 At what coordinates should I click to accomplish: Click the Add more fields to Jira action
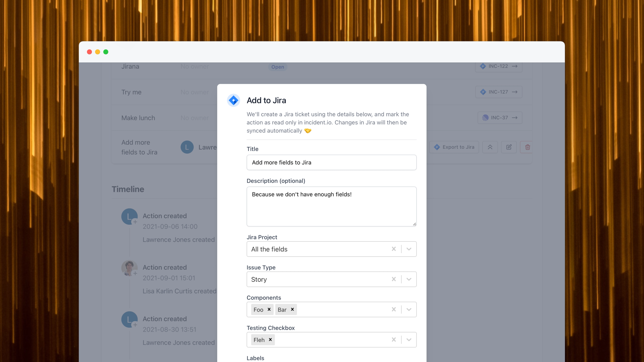[139, 147]
